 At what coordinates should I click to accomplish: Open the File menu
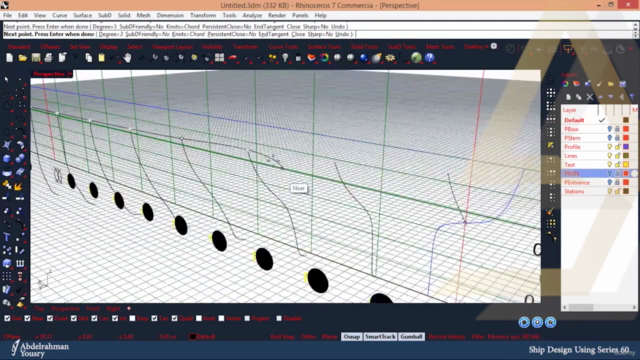[7, 15]
